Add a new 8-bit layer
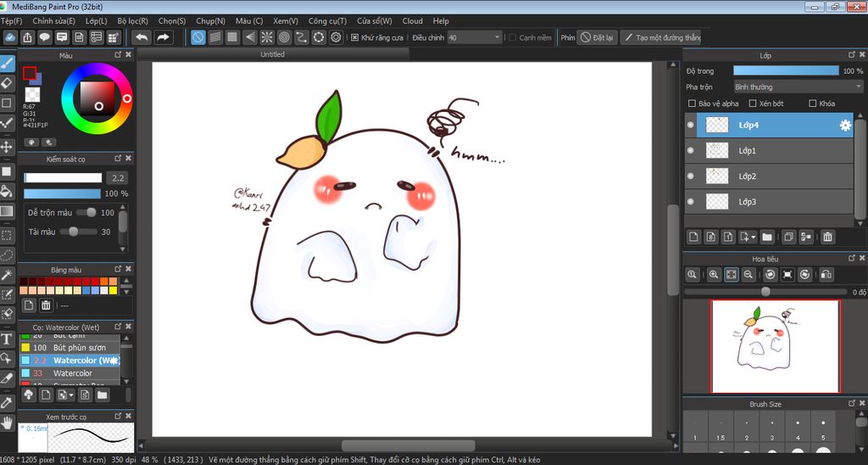868x465 pixels. tap(711, 237)
